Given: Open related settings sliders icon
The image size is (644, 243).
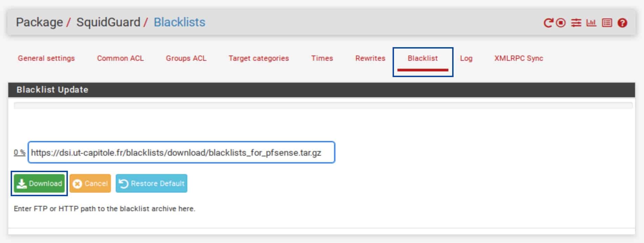Looking at the screenshot, I should (x=576, y=23).
